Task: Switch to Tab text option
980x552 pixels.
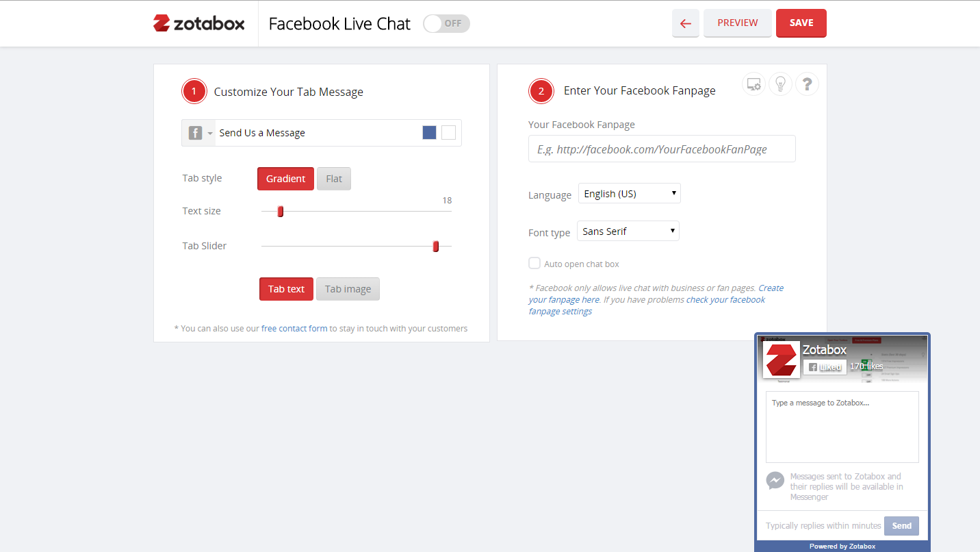Action: (x=286, y=289)
